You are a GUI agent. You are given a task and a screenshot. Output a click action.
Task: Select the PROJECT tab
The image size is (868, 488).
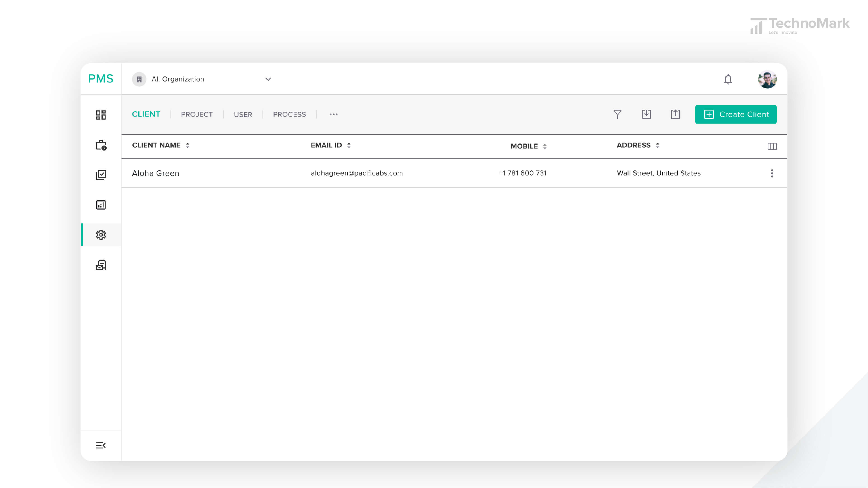197,114
